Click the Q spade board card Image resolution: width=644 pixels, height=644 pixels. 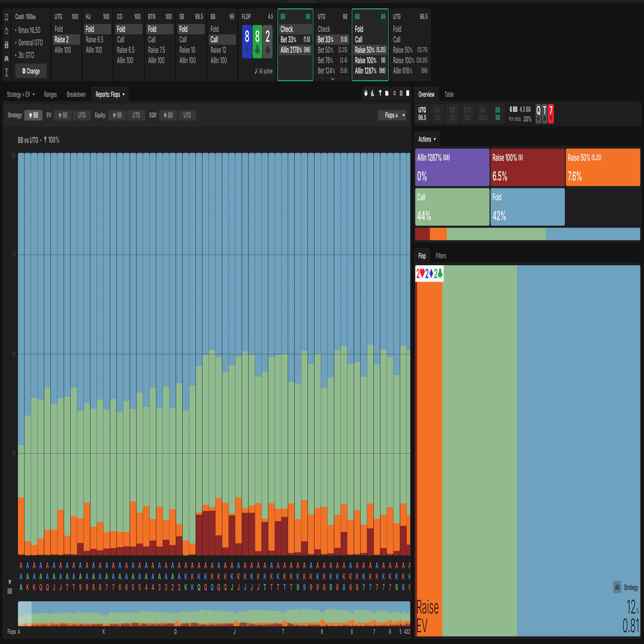tap(538, 114)
